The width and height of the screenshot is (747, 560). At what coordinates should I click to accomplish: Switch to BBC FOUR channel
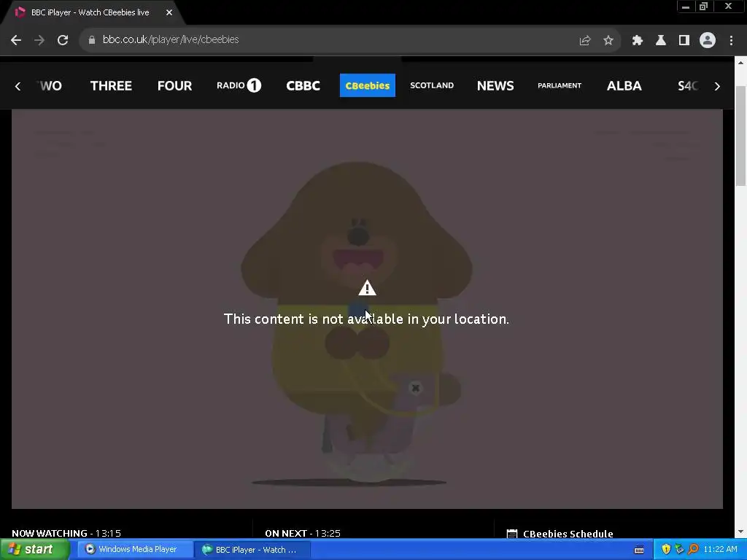click(x=174, y=86)
